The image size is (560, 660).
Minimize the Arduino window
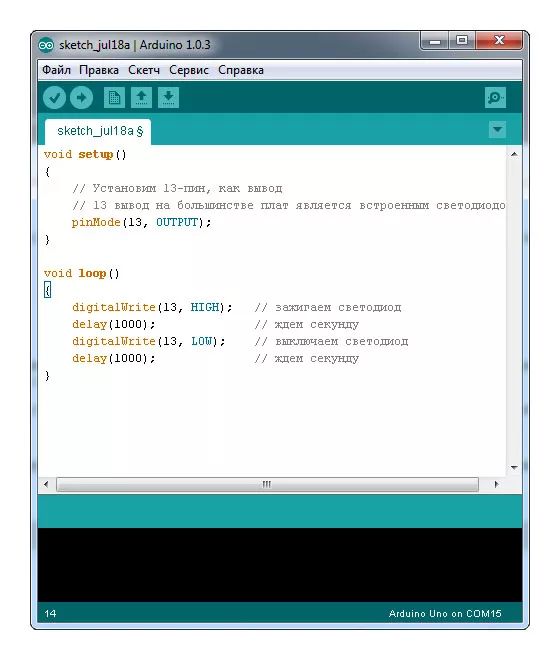pos(435,41)
